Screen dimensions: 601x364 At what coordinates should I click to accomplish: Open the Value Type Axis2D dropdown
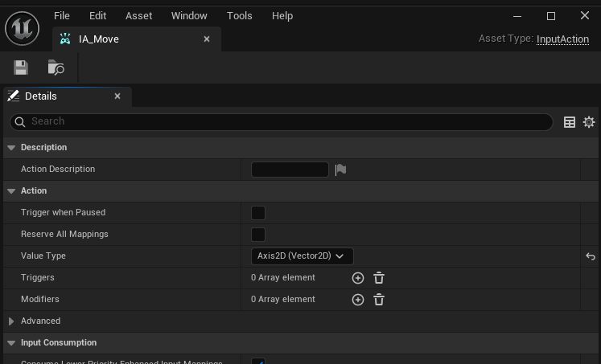pos(302,256)
